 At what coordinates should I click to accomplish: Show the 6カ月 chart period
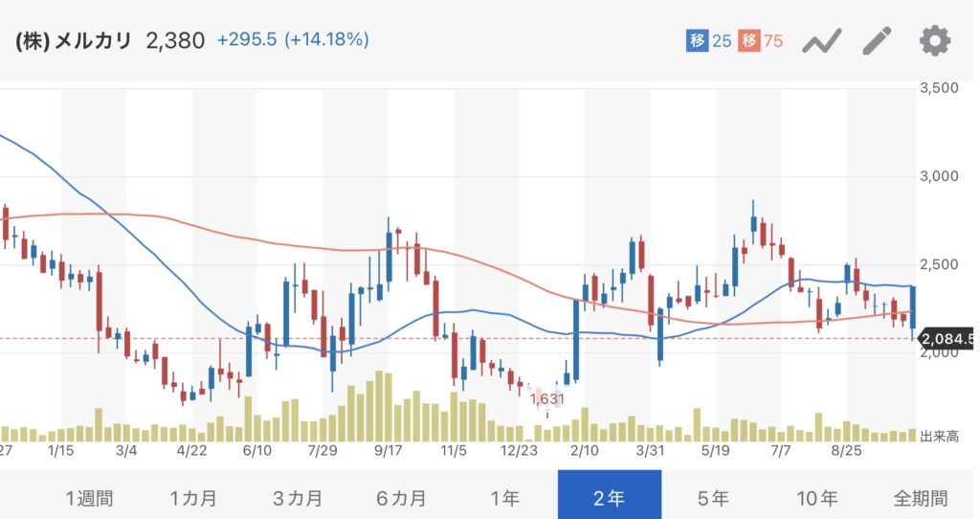[x=402, y=498]
